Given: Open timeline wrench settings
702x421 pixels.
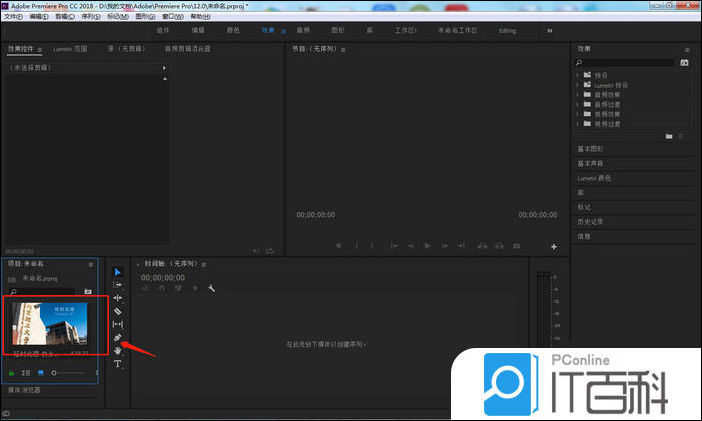Looking at the screenshot, I should click(211, 288).
